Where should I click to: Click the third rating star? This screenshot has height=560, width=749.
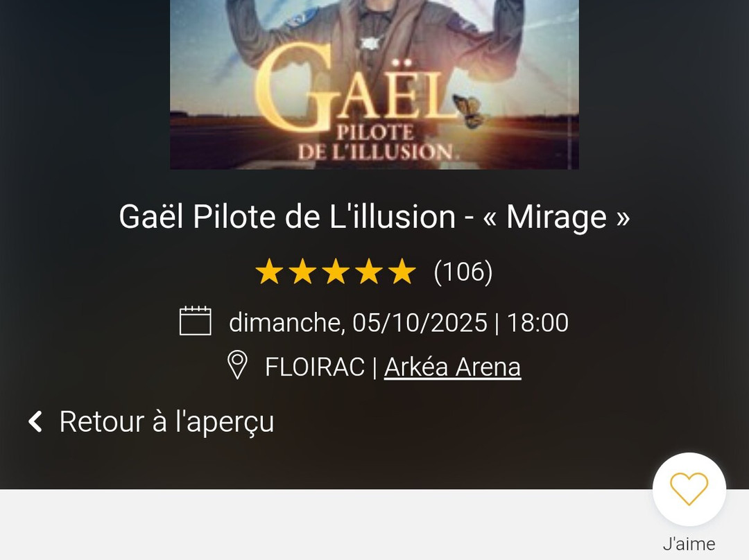coord(335,272)
